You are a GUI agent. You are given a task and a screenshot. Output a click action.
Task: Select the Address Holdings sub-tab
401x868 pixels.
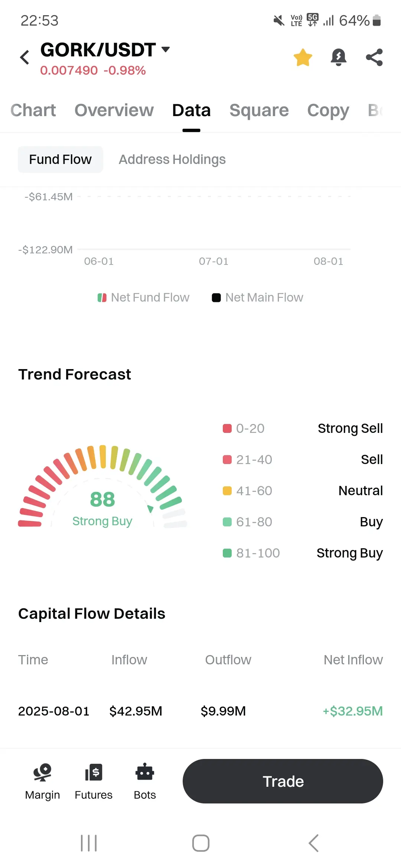point(172,160)
